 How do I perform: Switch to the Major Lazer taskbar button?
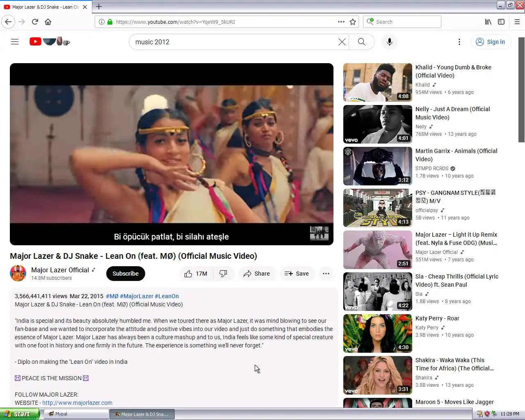pyautogui.click(x=142, y=414)
